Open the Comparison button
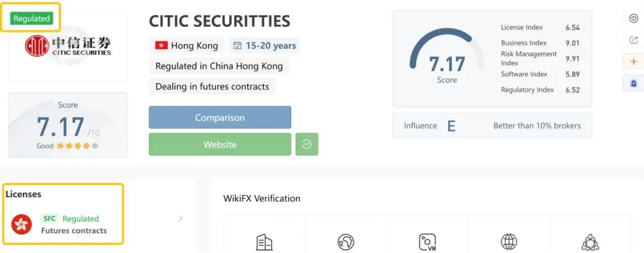The image size is (644, 253). 220,117
